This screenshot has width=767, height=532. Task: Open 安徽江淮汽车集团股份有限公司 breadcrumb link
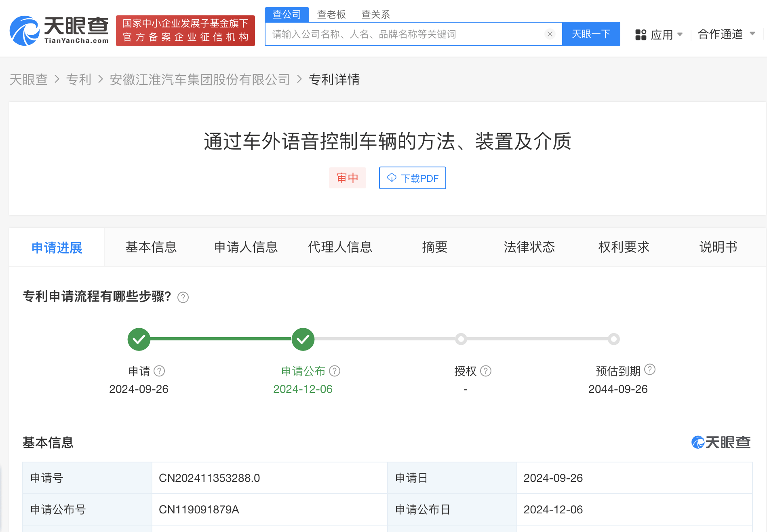point(200,80)
